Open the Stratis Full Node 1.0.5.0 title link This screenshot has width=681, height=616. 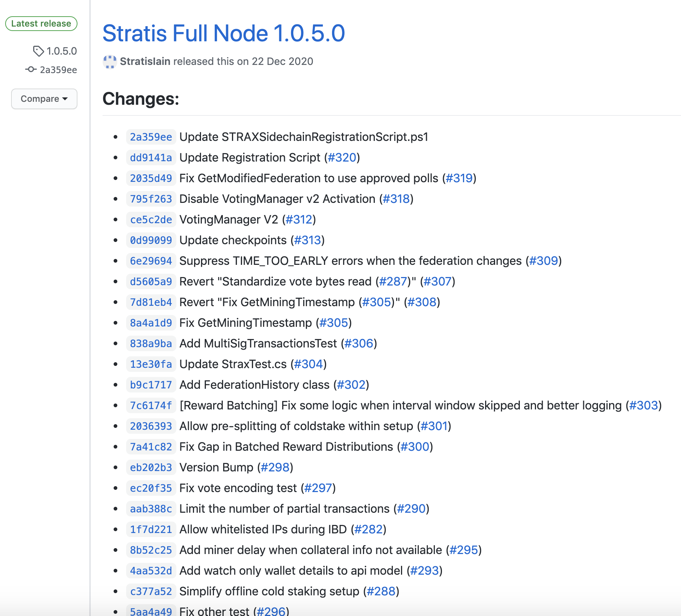[x=224, y=33]
